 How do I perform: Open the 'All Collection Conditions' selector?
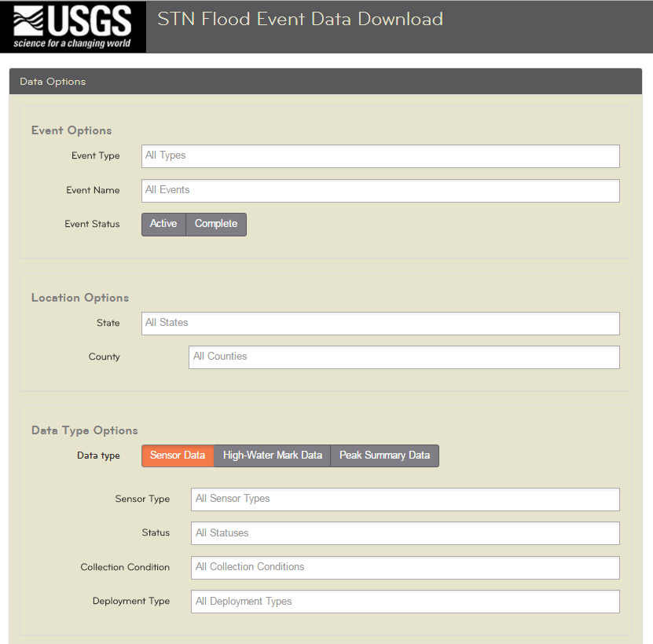coord(404,567)
